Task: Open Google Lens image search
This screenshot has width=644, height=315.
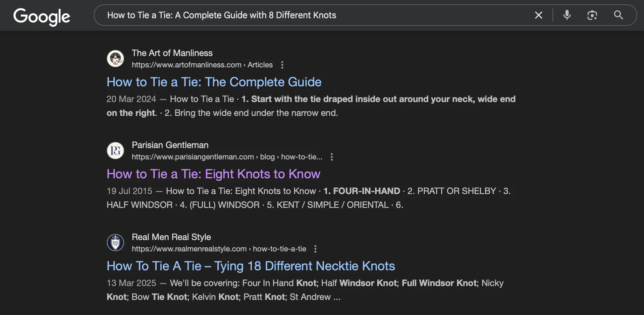Action: click(592, 15)
